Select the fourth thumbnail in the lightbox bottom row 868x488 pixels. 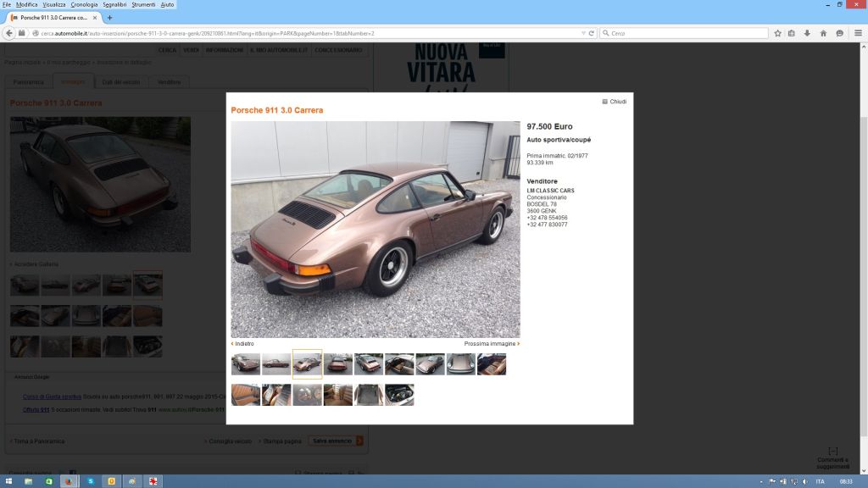pyautogui.click(x=337, y=395)
